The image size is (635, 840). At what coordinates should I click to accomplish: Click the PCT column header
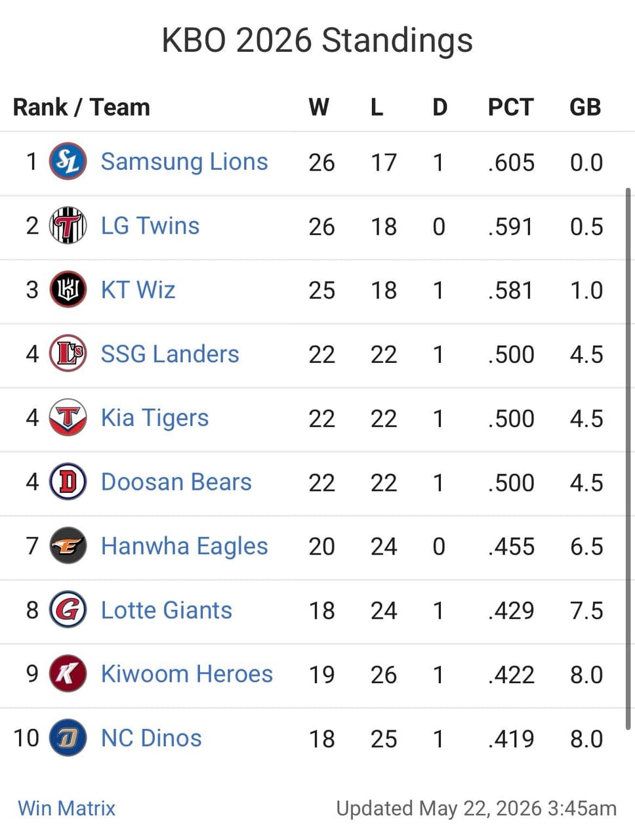tap(511, 107)
